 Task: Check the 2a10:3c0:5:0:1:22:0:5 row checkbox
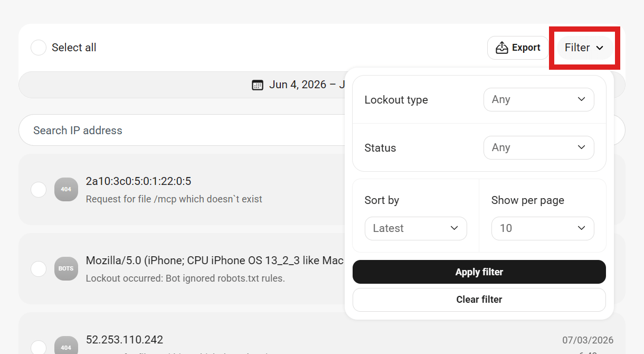[39, 189]
